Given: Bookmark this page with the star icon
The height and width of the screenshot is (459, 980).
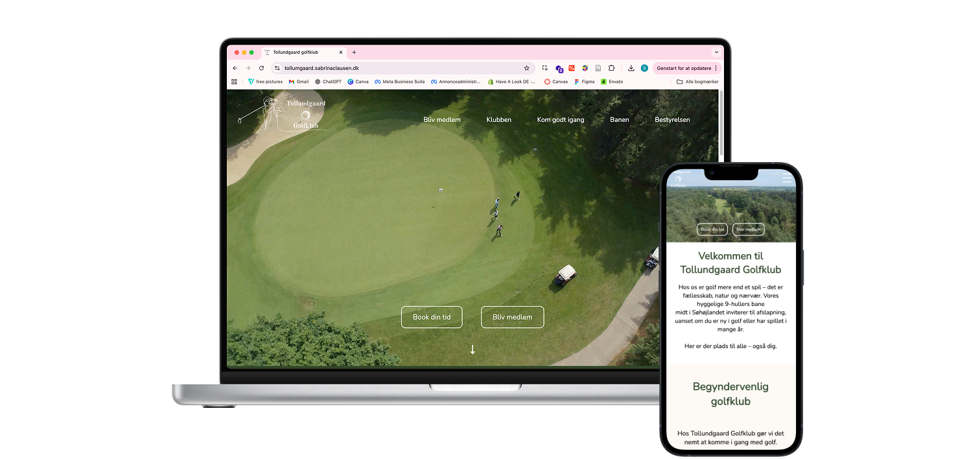Looking at the screenshot, I should point(526,68).
